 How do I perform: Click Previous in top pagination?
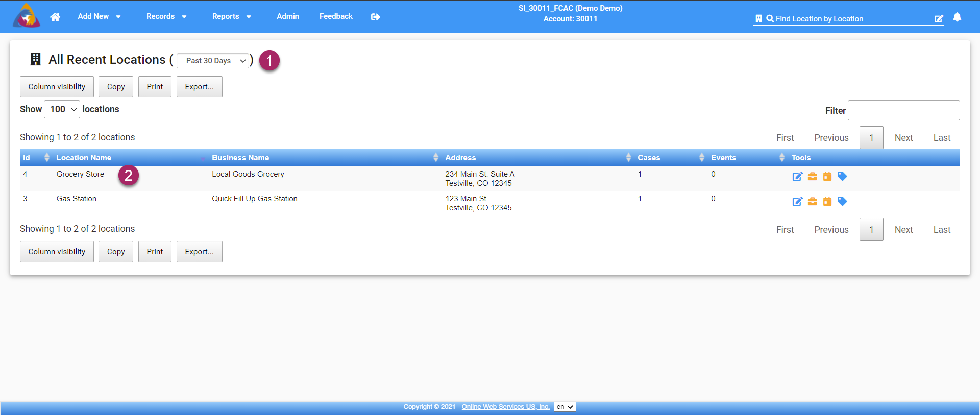pos(831,138)
